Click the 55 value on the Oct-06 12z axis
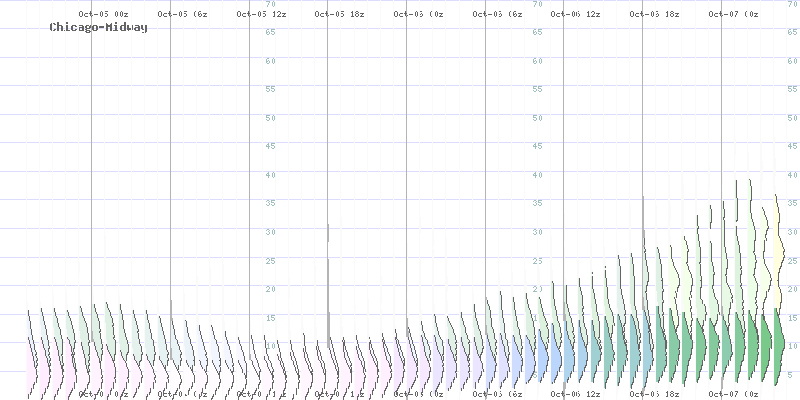The height and width of the screenshot is (400, 800). pos(539,90)
